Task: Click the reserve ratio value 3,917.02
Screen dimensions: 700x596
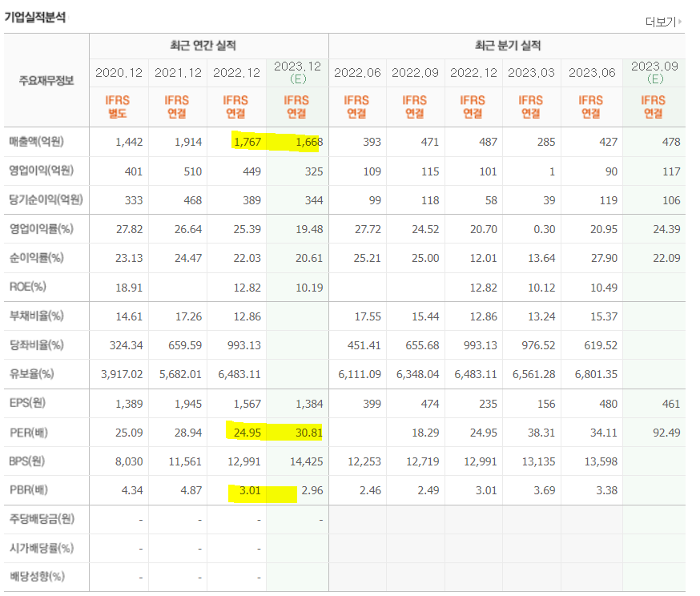Action: [x=122, y=374]
